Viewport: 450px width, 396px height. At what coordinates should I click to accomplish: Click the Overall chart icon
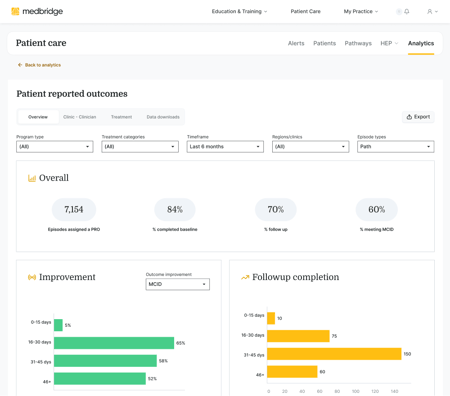(32, 178)
